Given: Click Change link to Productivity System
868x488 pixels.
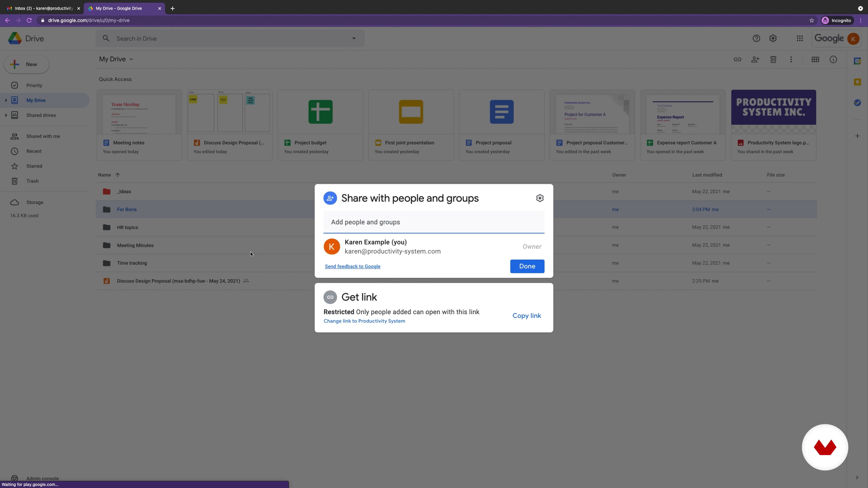Looking at the screenshot, I should (x=364, y=321).
